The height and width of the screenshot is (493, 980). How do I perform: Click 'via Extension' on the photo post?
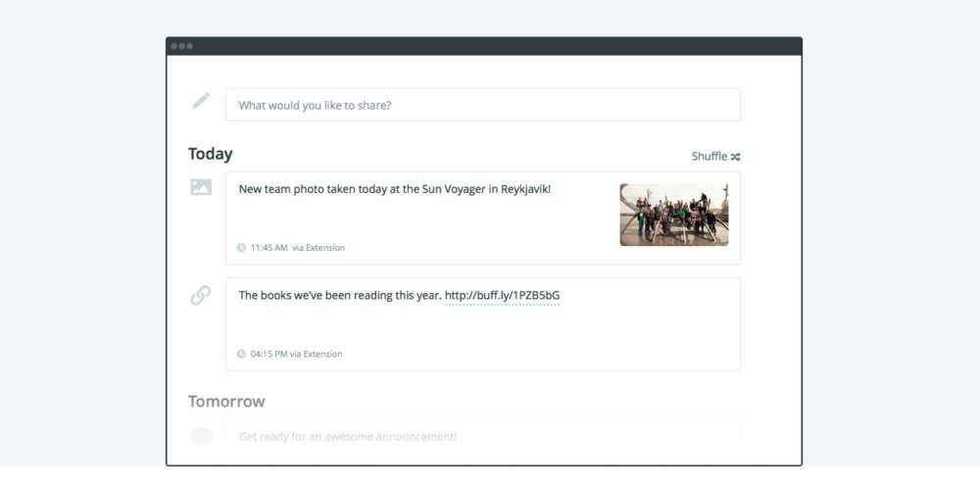(x=318, y=248)
